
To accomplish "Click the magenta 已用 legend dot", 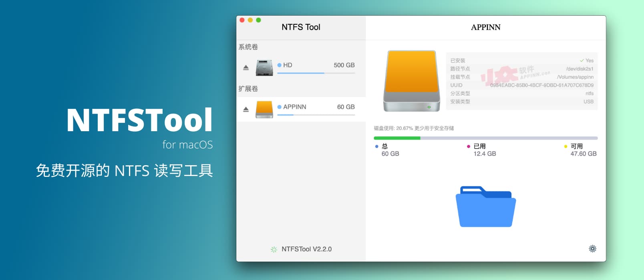I will pyautogui.click(x=468, y=146).
